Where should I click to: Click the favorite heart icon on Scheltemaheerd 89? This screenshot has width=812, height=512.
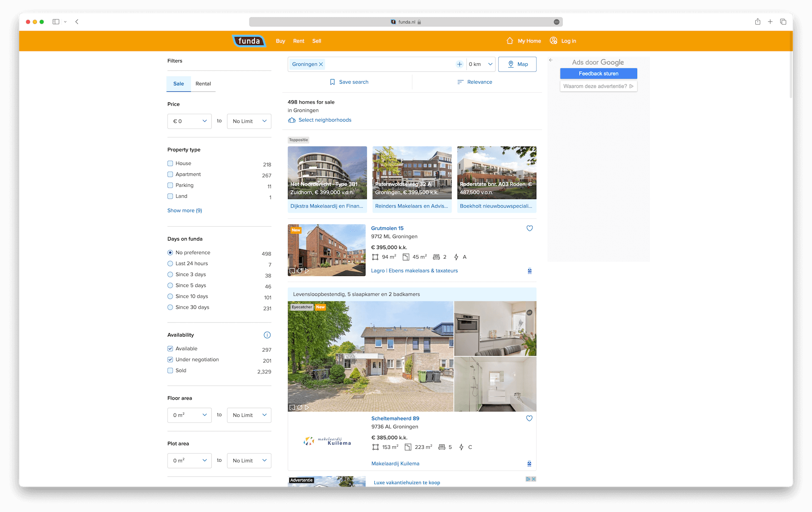point(529,419)
